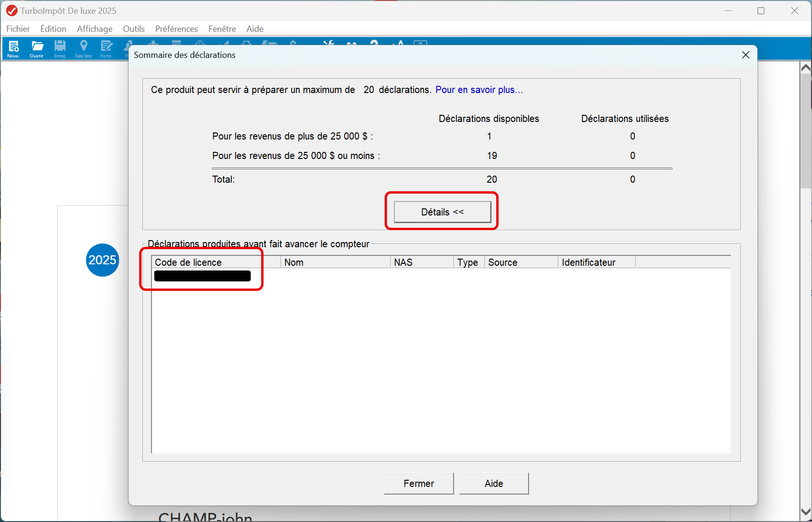The height and width of the screenshot is (522, 812).
Task: Open the Outils menu
Action: coord(133,29)
